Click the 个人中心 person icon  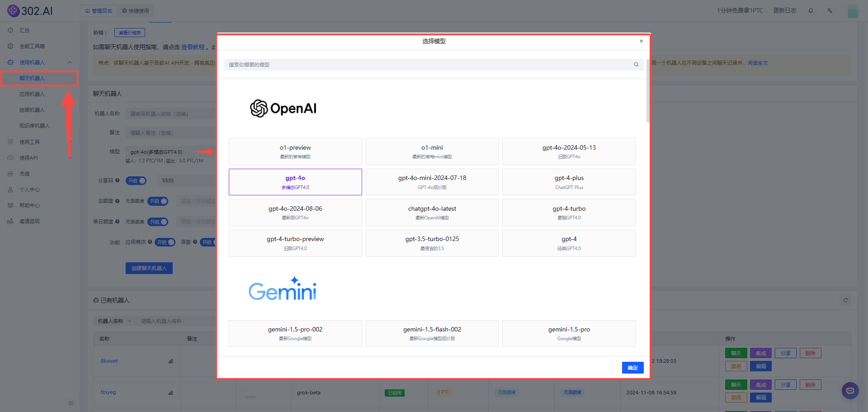(10, 189)
